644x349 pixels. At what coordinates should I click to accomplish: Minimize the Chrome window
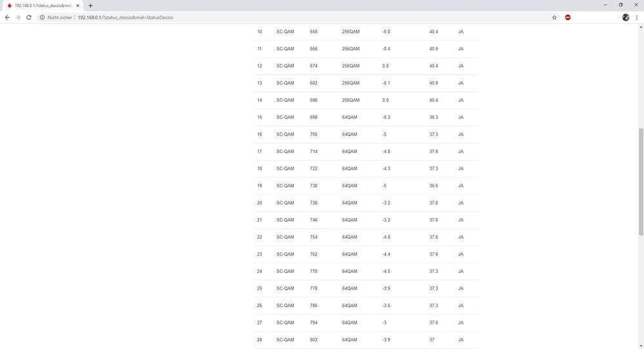point(605,5)
